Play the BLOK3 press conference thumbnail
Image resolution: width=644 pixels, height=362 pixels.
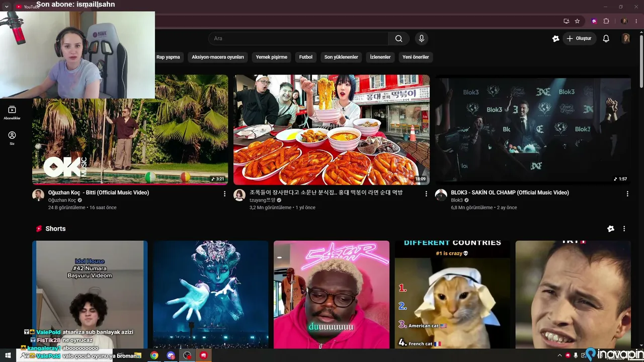pyautogui.click(x=533, y=130)
